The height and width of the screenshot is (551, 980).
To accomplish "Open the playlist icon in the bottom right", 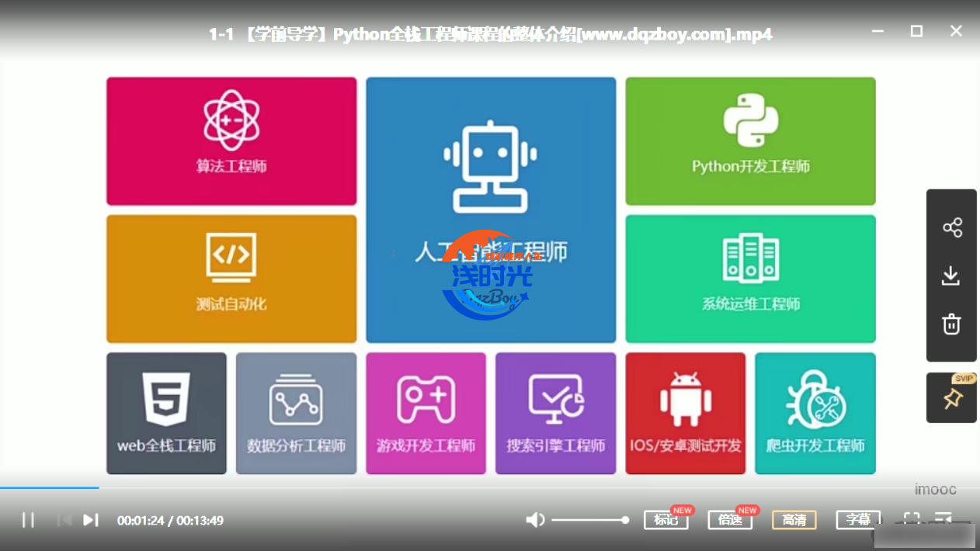I will pos(944,519).
